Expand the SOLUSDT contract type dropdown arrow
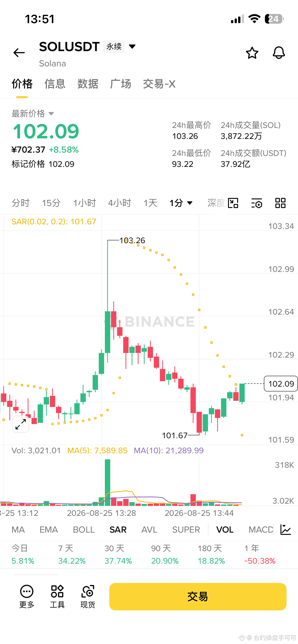Image resolution: width=298 pixels, height=644 pixels. (132, 47)
